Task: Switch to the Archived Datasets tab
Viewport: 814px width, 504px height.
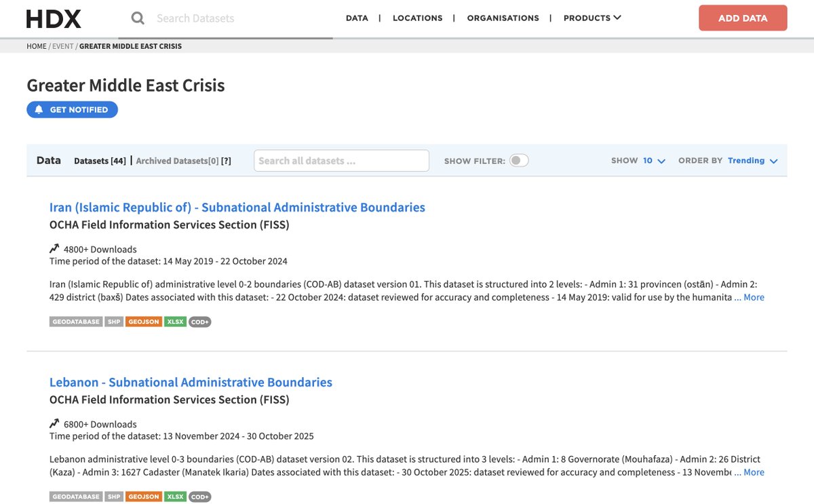Action: pyautogui.click(x=176, y=160)
